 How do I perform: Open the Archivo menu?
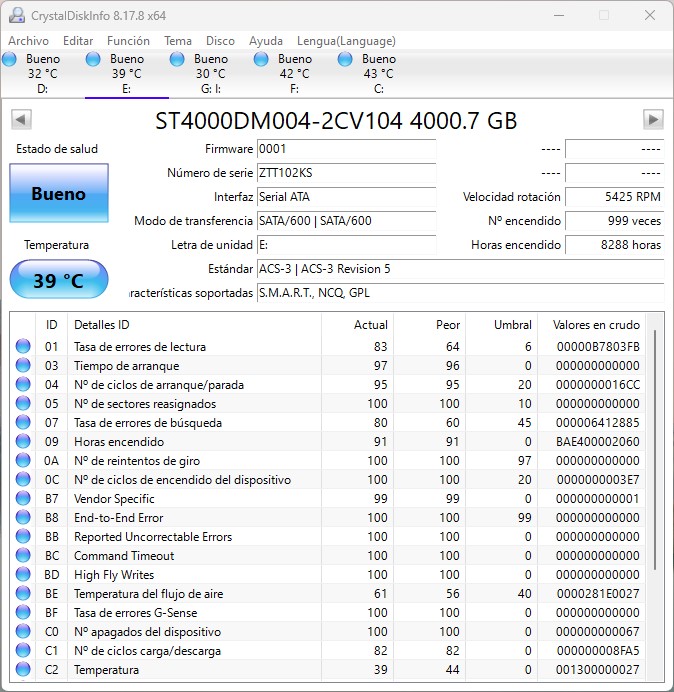coord(28,41)
